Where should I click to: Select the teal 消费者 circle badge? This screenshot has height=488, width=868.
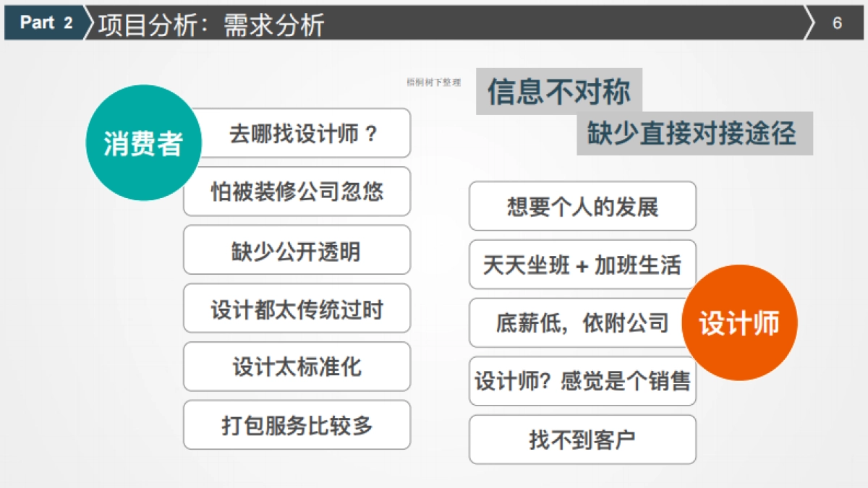pyautogui.click(x=144, y=142)
